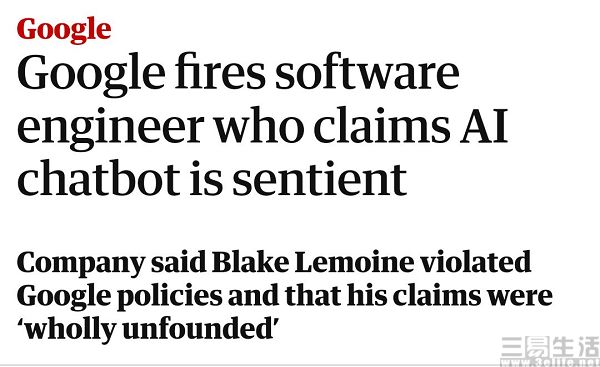Click the name 'Blake Lemoine' in the subheading
This screenshot has width=600, height=367.
[313, 263]
